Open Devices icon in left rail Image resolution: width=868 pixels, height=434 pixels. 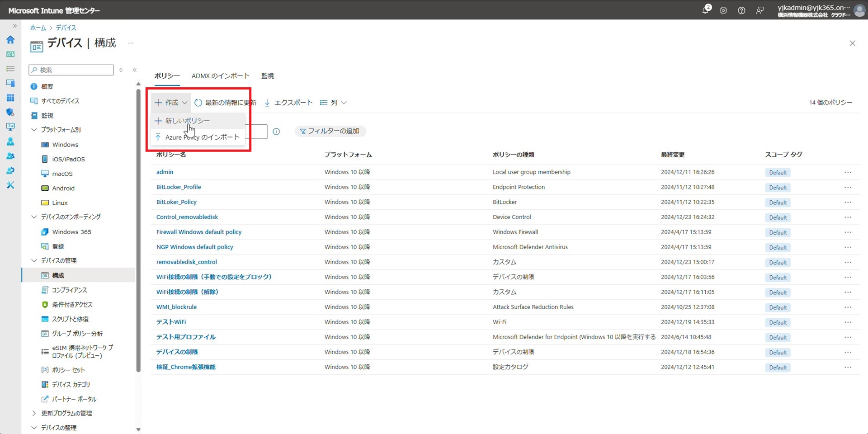10,83
